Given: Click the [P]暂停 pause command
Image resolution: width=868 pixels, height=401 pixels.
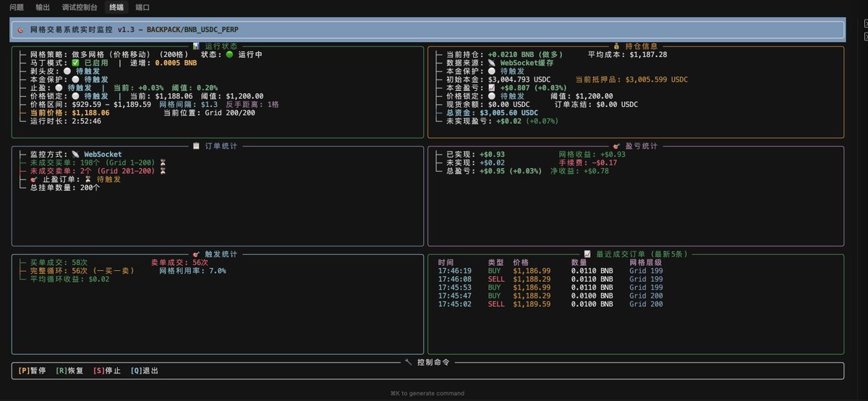Looking at the screenshot, I should (x=32, y=371).
